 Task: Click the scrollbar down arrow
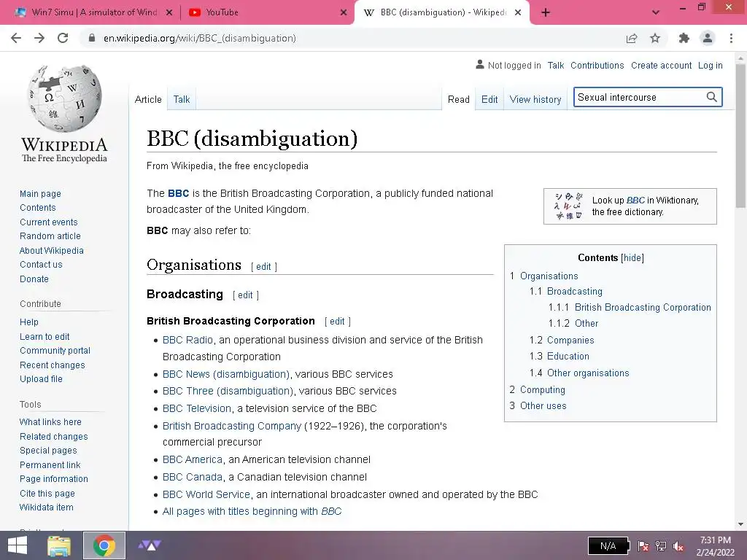740,524
